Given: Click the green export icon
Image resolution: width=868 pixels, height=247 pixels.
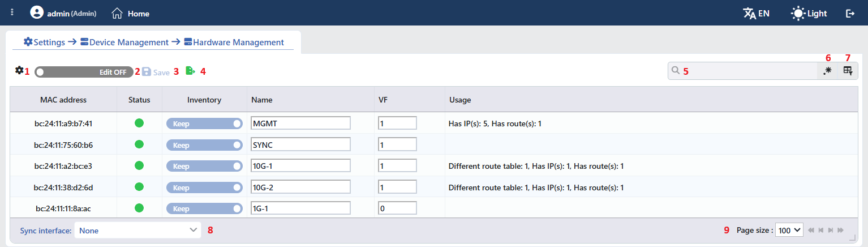Looking at the screenshot, I should tap(190, 71).
